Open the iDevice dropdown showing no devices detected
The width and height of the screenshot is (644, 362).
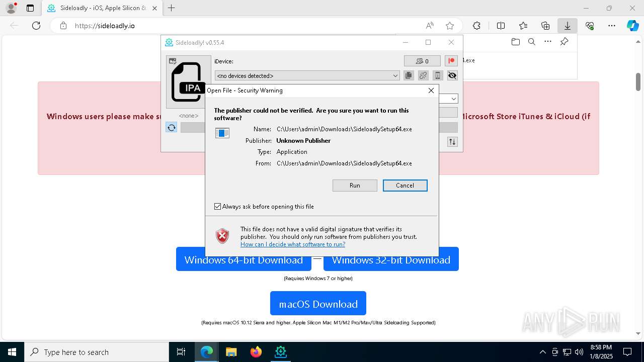[307, 75]
